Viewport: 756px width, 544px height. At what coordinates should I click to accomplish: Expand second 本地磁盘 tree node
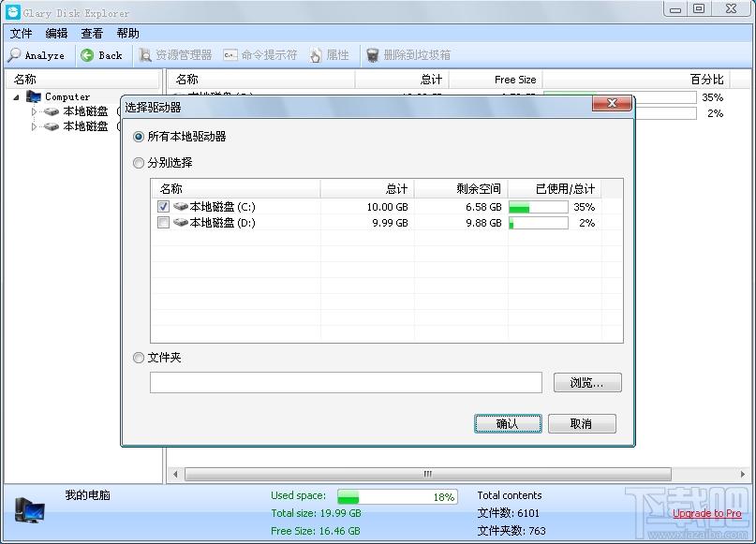pos(34,126)
